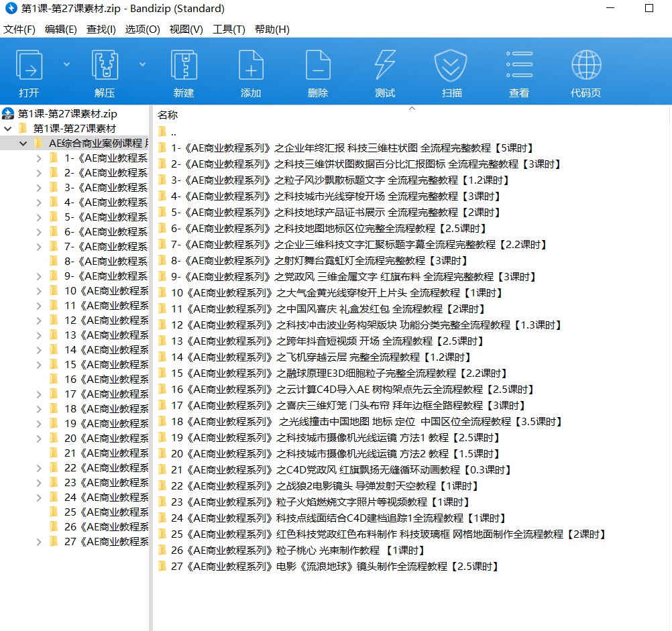Click the Test (测试) lightning icon
672x631 pixels.
385,65
